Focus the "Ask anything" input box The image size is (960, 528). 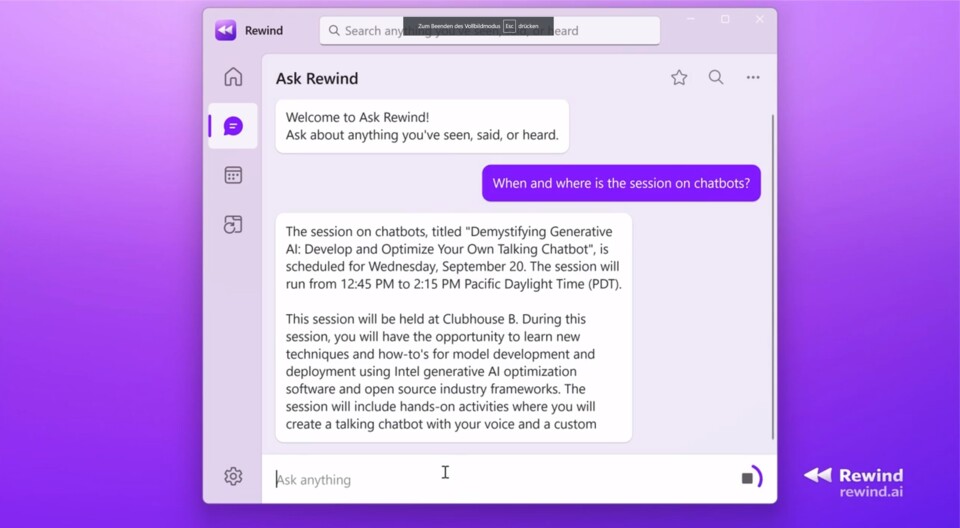tap(500, 479)
